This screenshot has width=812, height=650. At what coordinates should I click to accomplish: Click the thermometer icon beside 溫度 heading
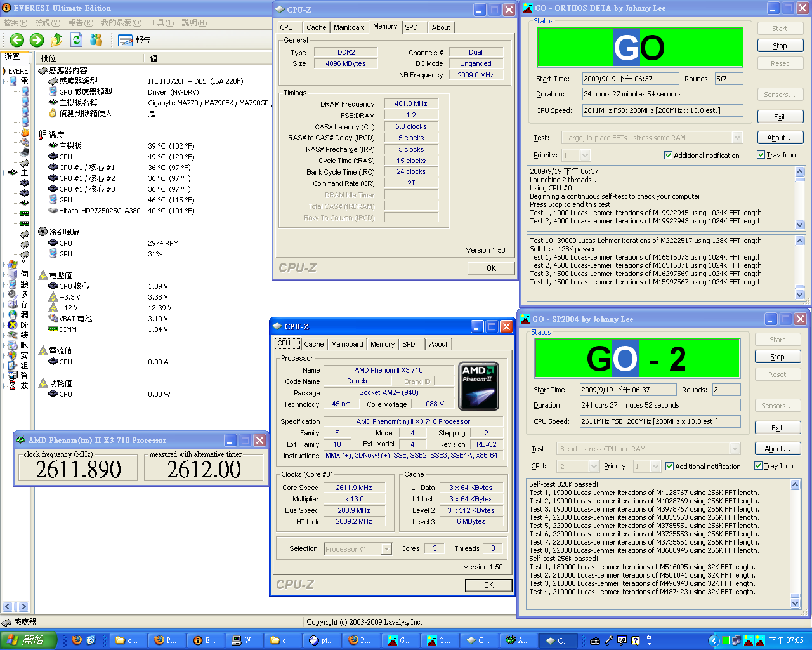[x=43, y=135]
